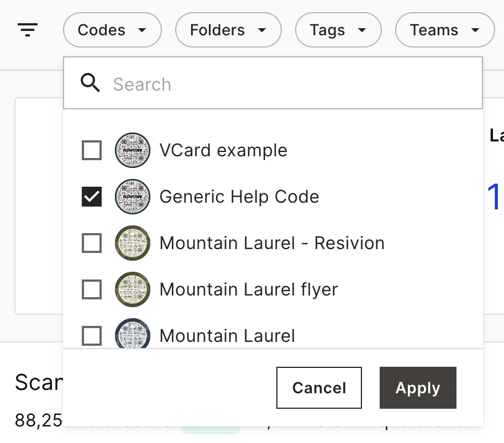Focus the Search input field
Viewport: 504px width, 443px height.
click(273, 83)
